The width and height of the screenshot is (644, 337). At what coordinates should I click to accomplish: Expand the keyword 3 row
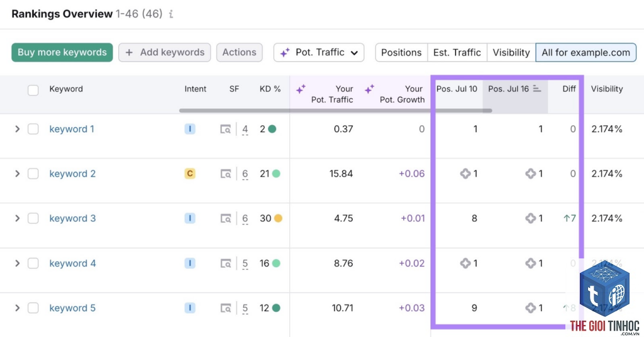click(17, 218)
